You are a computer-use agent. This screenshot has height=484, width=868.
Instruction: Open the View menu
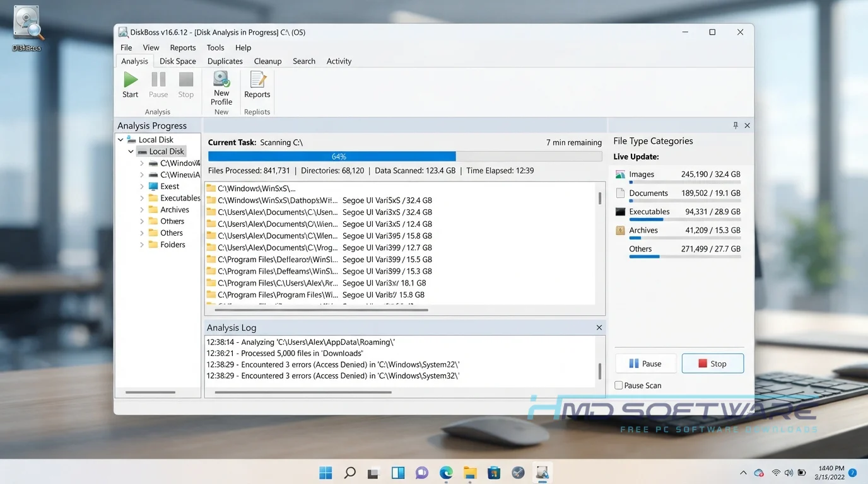[x=151, y=47]
